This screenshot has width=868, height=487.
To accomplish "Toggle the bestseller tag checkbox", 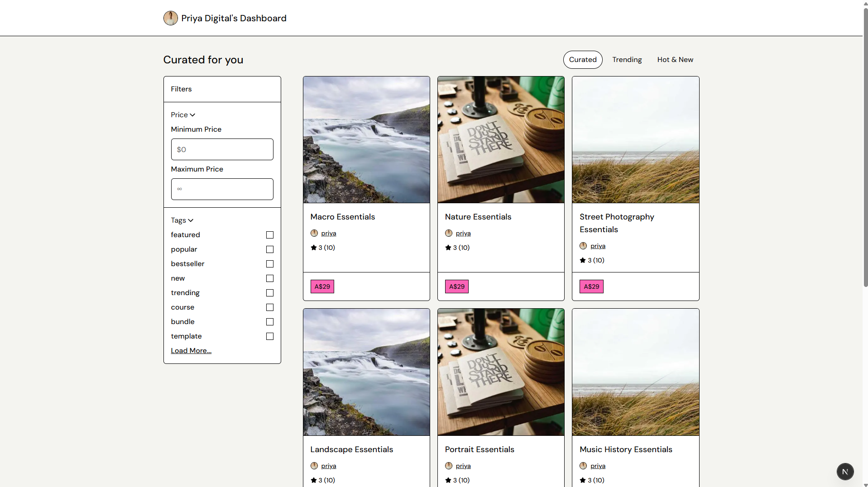I will coord(270,264).
